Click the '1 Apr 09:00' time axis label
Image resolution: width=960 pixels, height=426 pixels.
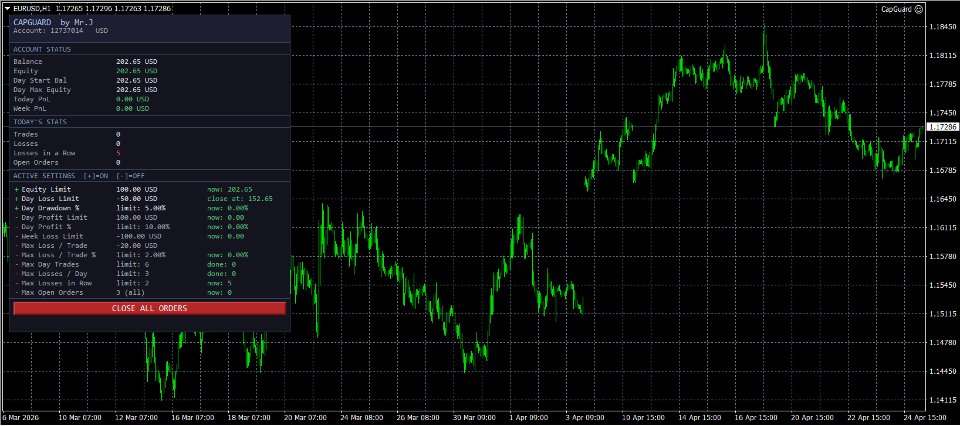[531, 417]
